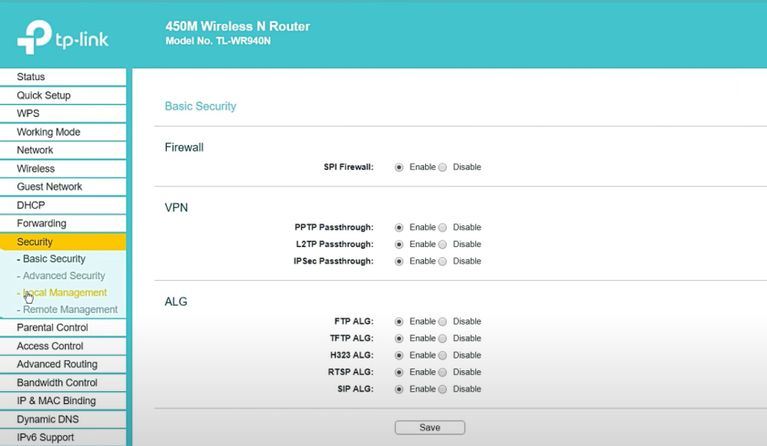Select Disable for IPSec Passthrough
767x446 pixels.
(443, 261)
